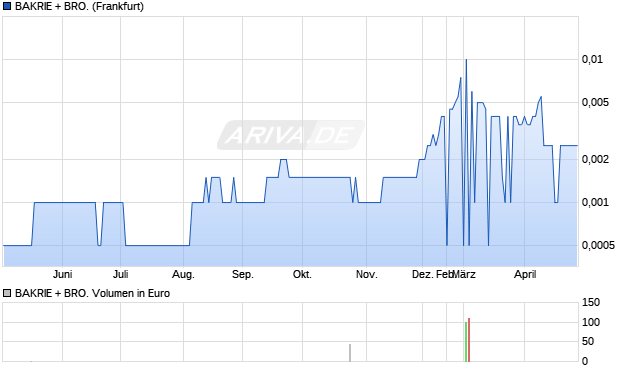The height and width of the screenshot is (371, 620).
Task: Click the Sep. month label
Action: [242, 274]
